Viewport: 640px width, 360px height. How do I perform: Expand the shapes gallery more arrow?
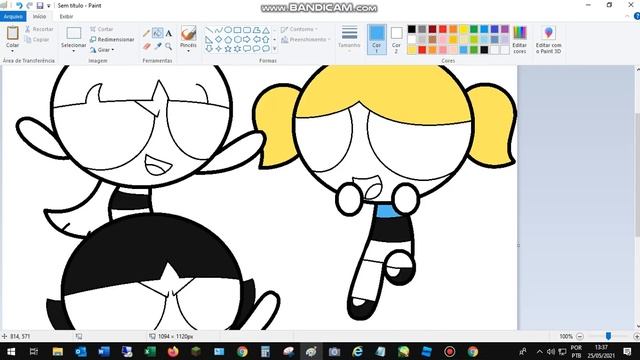coord(274,49)
